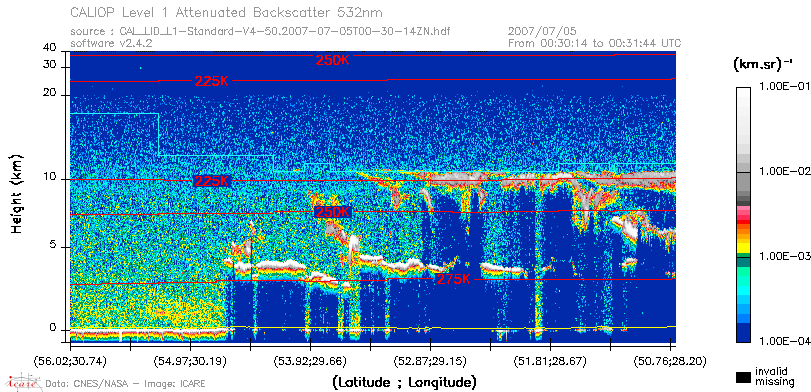Click the '(51.81;28.67)' axis tick label
The height and width of the screenshot is (392, 811).
tap(550, 360)
